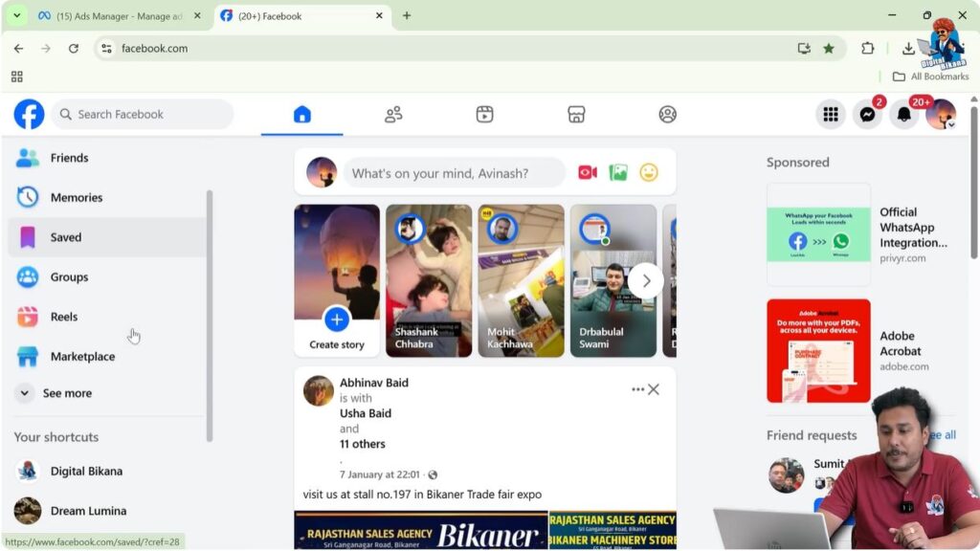Open options menu on Abhinav Baid's post
The height and width of the screenshot is (551, 980).
coord(638,389)
